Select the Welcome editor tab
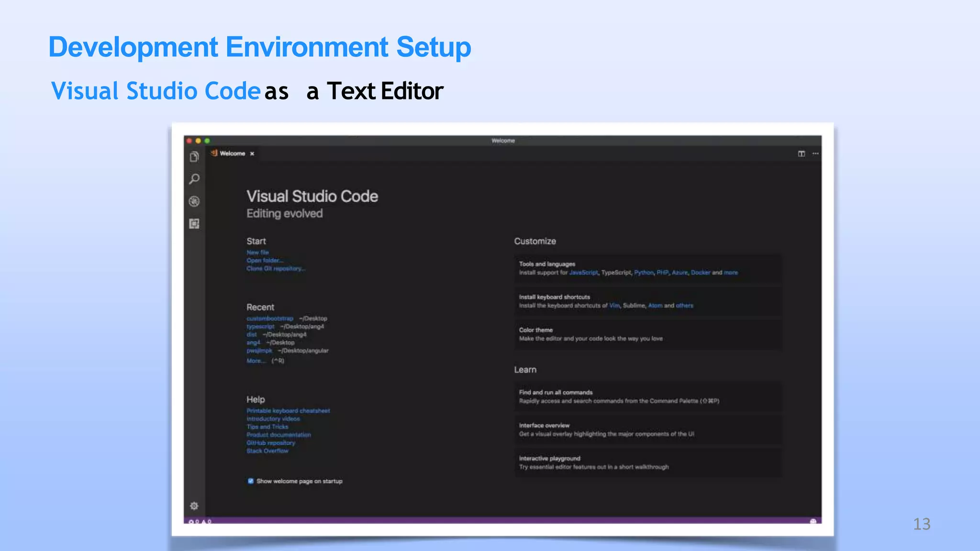The width and height of the screenshot is (980, 551). point(232,154)
